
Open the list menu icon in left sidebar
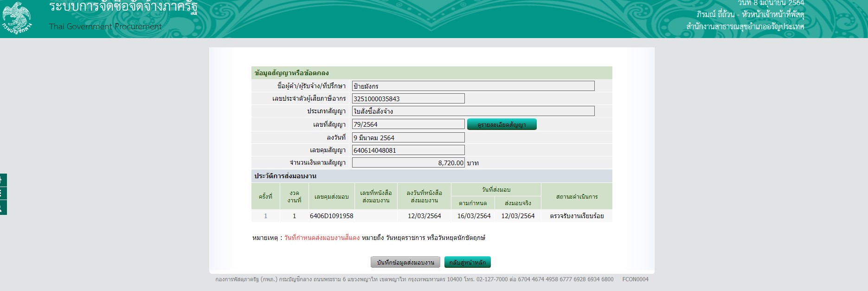point(2,194)
